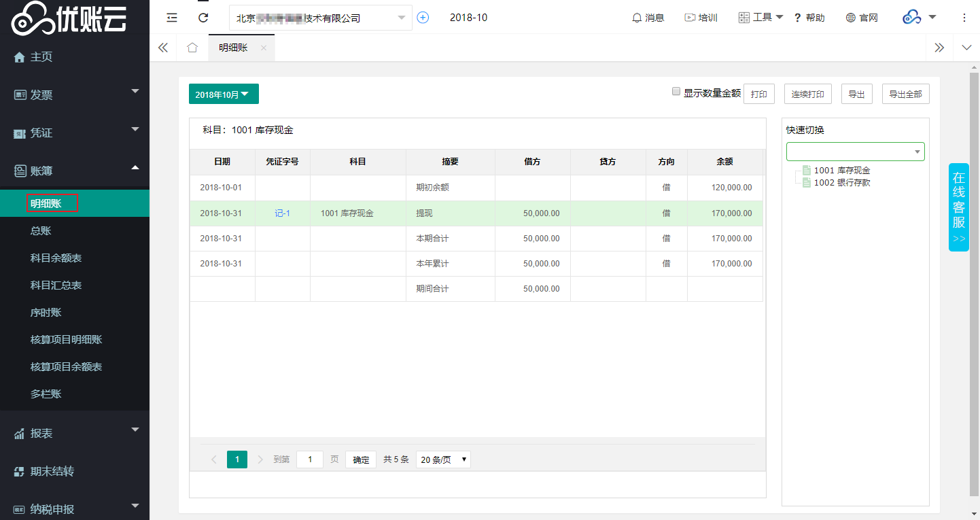The width and height of the screenshot is (980, 520).
Task: Open the tab list dropdown chevron
Action: pos(967,48)
